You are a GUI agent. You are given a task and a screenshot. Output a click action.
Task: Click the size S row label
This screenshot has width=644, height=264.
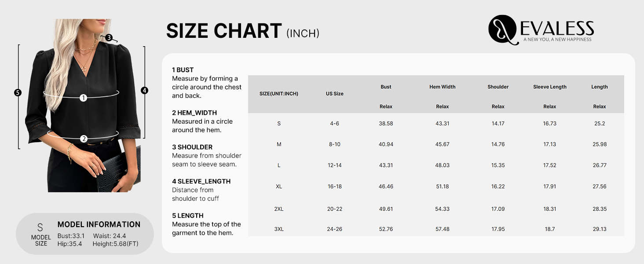pyautogui.click(x=279, y=124)
